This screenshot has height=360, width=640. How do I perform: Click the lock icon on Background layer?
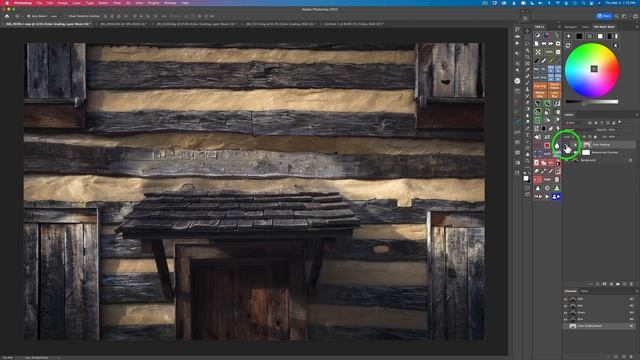pos(631,160)
